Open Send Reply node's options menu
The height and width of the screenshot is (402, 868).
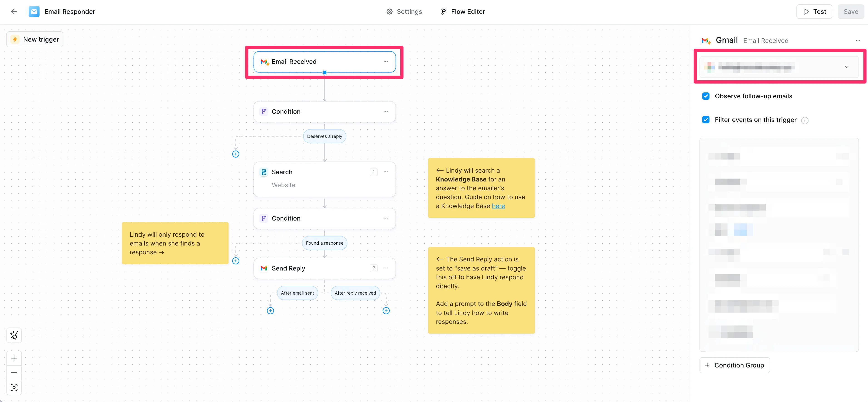click(385, 268)
